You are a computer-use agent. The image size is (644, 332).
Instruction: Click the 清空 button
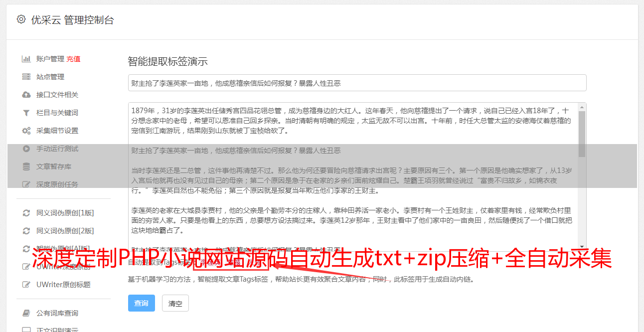point(175,303)
